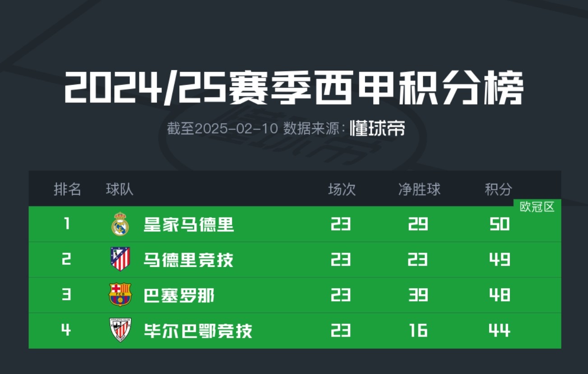The width and height of the screenshot is (588, 374).
Task: Click the 2024/25赛季西甲积分榜 title
Action: point(294,87)
